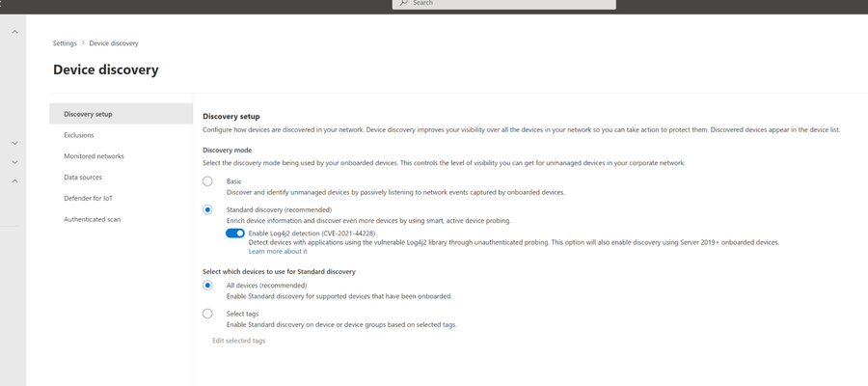868x386 pixels.
Task: Click the search magnifier icon
Action: [403, 3]
